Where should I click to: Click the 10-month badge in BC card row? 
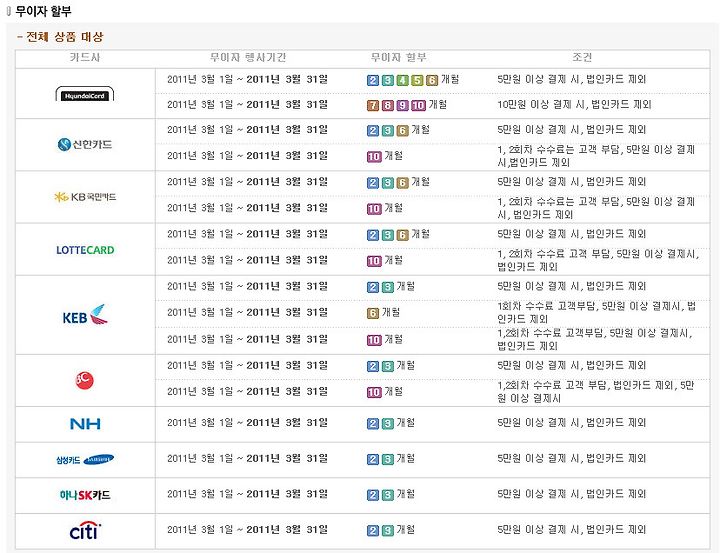coord(374,392)
